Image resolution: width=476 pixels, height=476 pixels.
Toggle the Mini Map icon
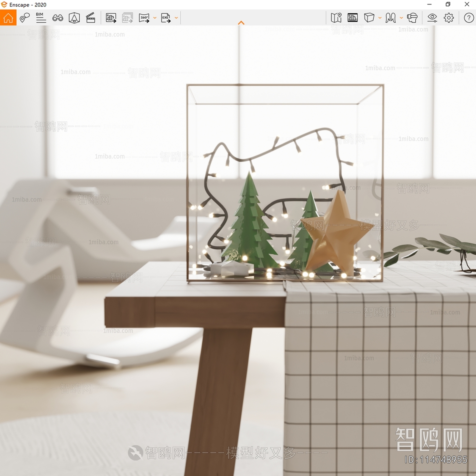(x=336, y=18)
